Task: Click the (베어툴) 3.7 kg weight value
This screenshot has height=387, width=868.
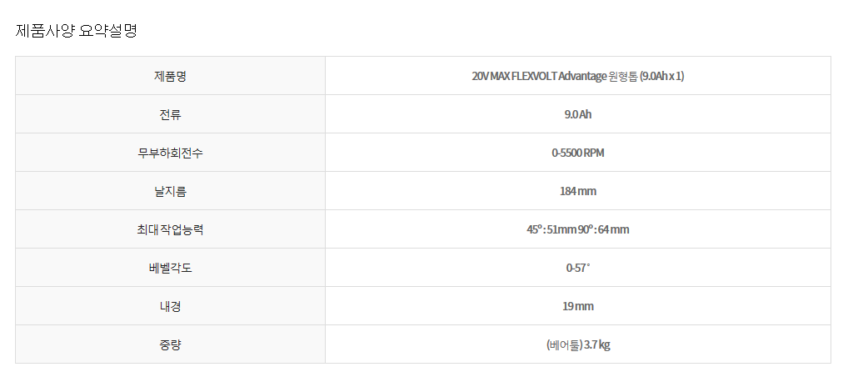Action: (577, 344)
